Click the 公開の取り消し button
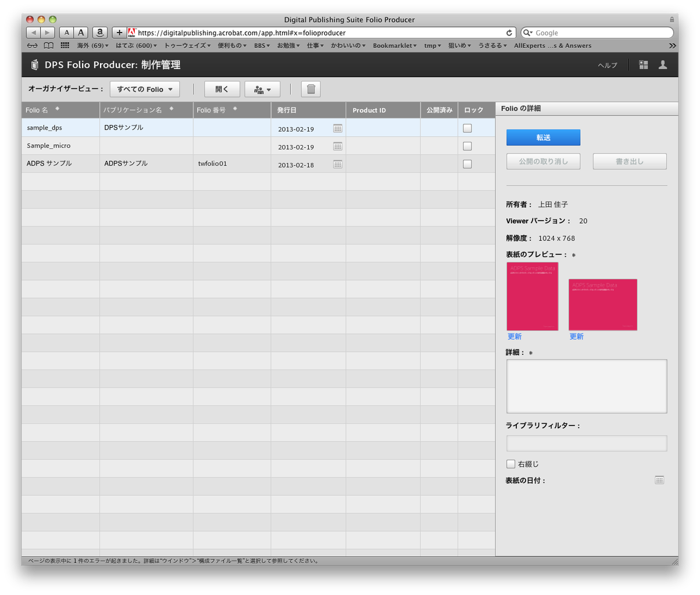The image size is (700, 595). click(543, 162)
